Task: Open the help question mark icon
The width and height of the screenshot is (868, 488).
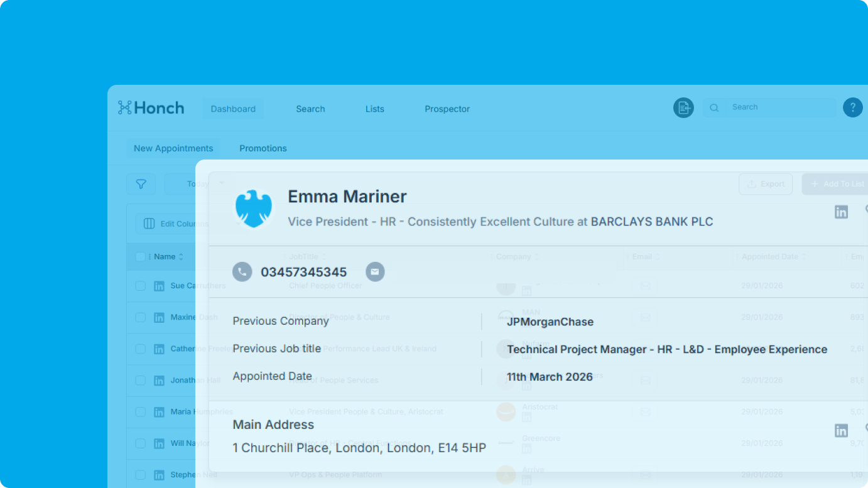Action: pyautogui.click(x=852, y=108)
